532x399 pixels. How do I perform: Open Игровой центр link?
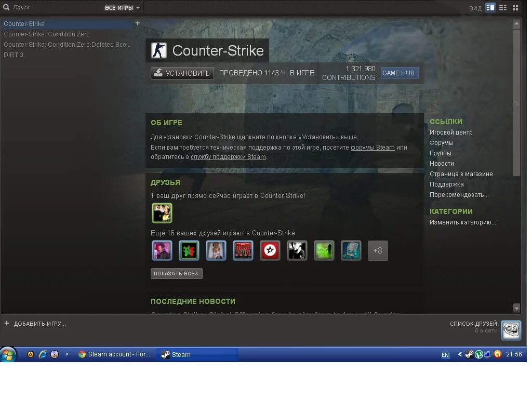point(451,132)
